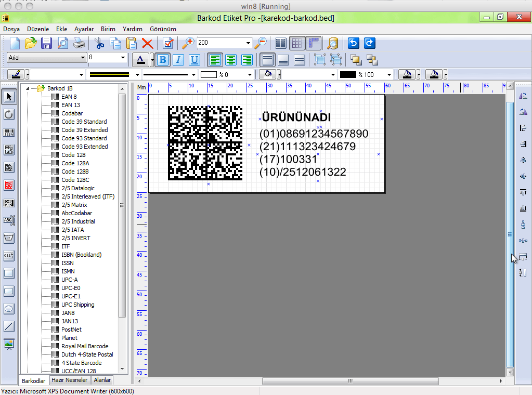Switch to the Alanlar tab
This screenshot has width=532, height=395.
[x=102, y=380]
